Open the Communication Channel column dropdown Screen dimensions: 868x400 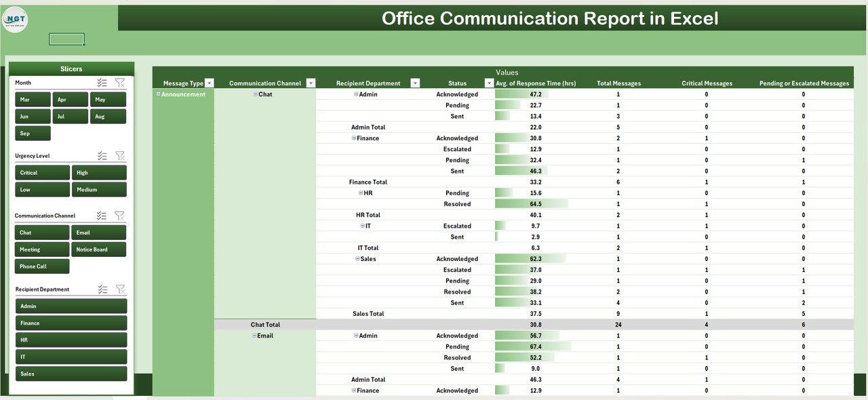[x=311, y=83]
